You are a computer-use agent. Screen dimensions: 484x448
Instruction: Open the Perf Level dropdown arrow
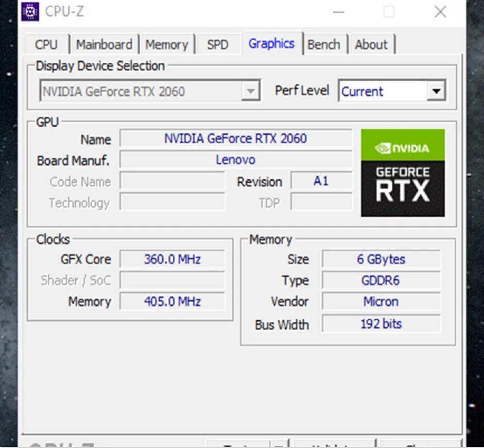436,91
